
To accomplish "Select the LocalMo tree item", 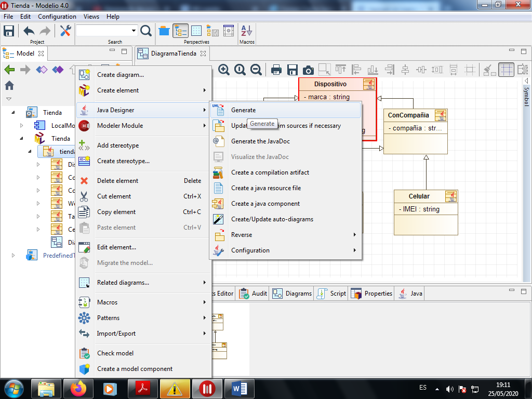I will click(63, 126).
